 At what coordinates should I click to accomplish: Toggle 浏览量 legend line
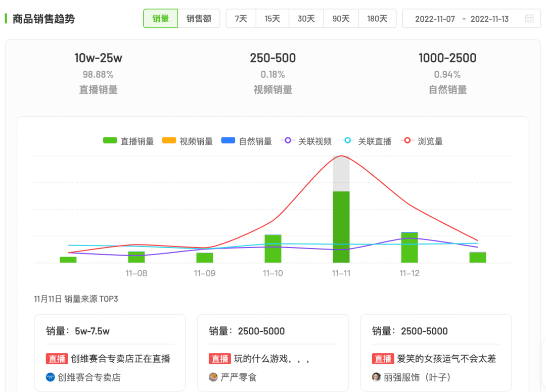(422, 141)
